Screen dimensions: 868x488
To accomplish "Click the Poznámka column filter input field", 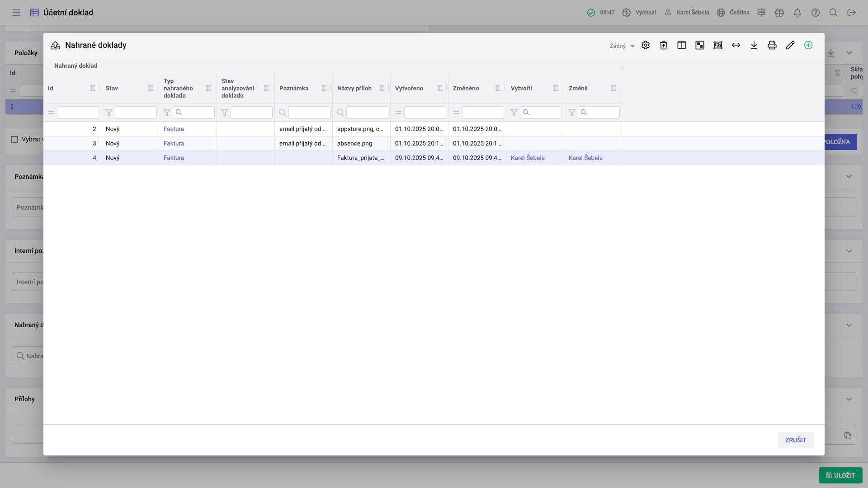I will coord(309,113).
